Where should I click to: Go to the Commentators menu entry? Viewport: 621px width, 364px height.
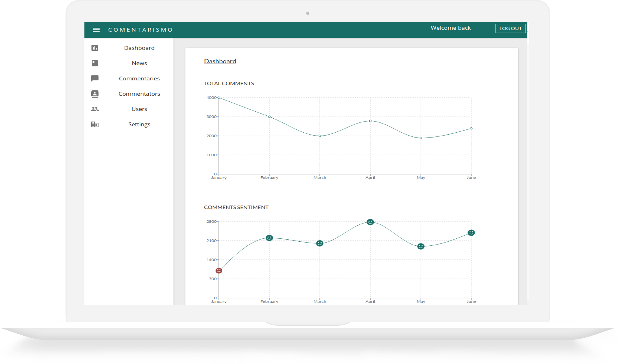(x=139, y=94)
